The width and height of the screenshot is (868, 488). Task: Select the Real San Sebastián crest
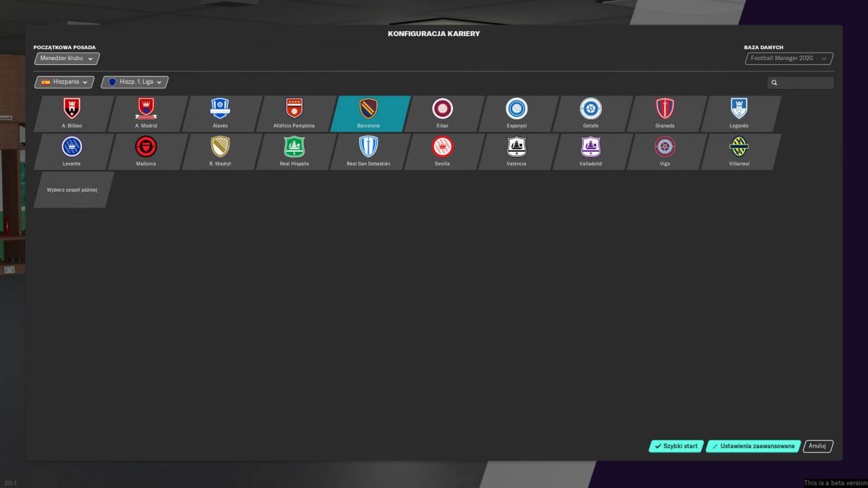click(x=368, y=147)
